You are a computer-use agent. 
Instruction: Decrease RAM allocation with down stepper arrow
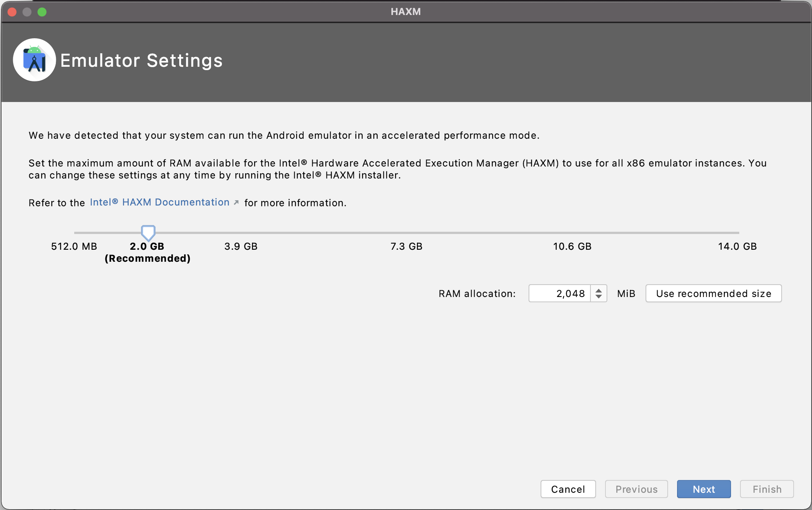(599, 297)
